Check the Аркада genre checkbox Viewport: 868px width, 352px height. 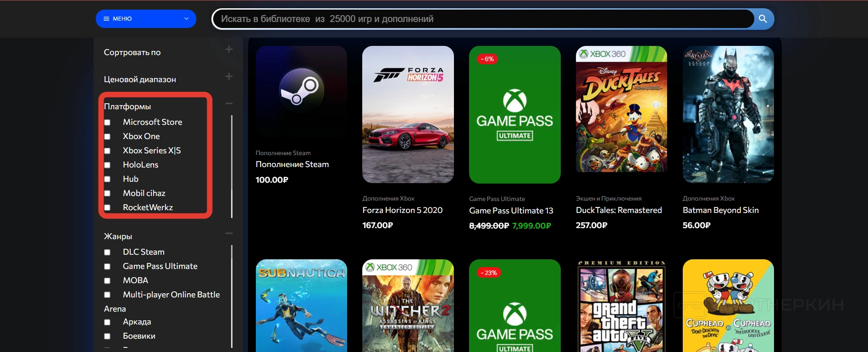[x=107, y=322]
